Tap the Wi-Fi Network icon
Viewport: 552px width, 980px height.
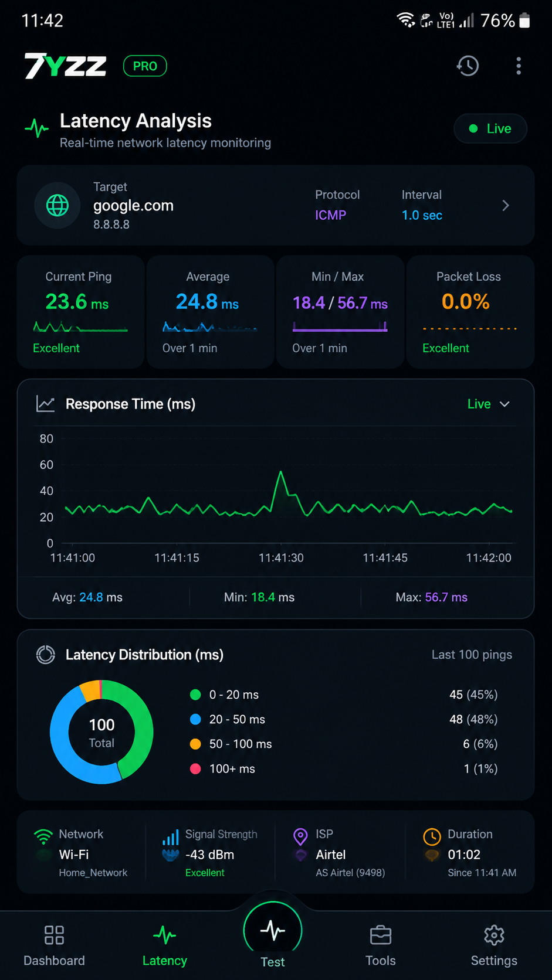tap(43, 836)
